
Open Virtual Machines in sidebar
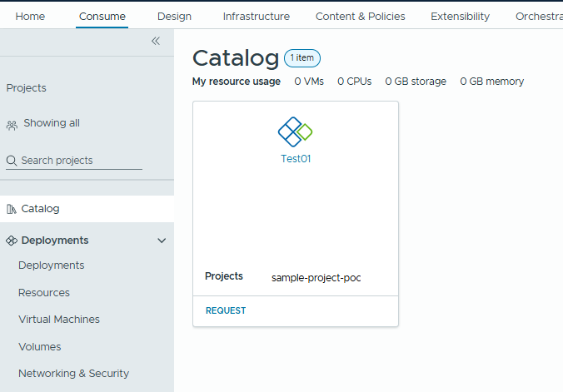tap(59, 320)
